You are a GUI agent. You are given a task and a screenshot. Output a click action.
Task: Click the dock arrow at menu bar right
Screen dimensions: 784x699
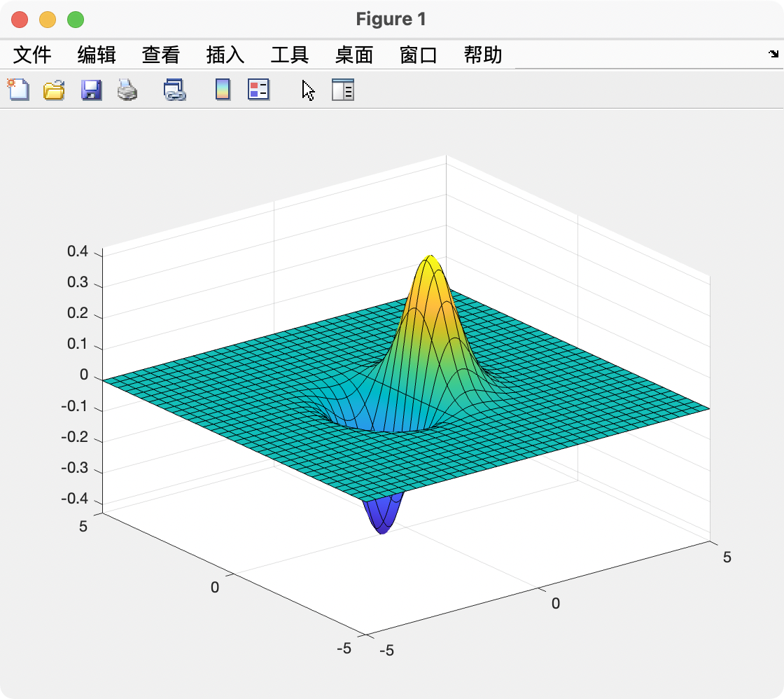pyautogui.click(x=773, y=53)
